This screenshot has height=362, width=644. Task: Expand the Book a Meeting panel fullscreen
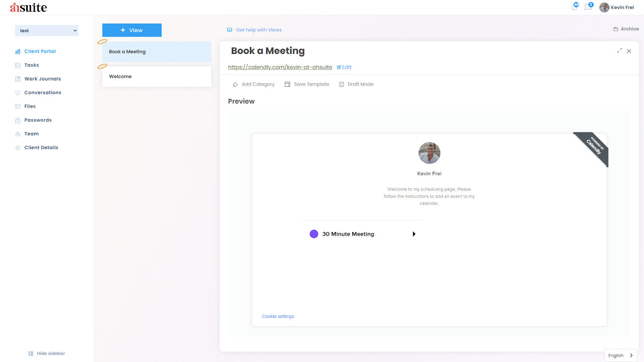(x=619, y=51)
